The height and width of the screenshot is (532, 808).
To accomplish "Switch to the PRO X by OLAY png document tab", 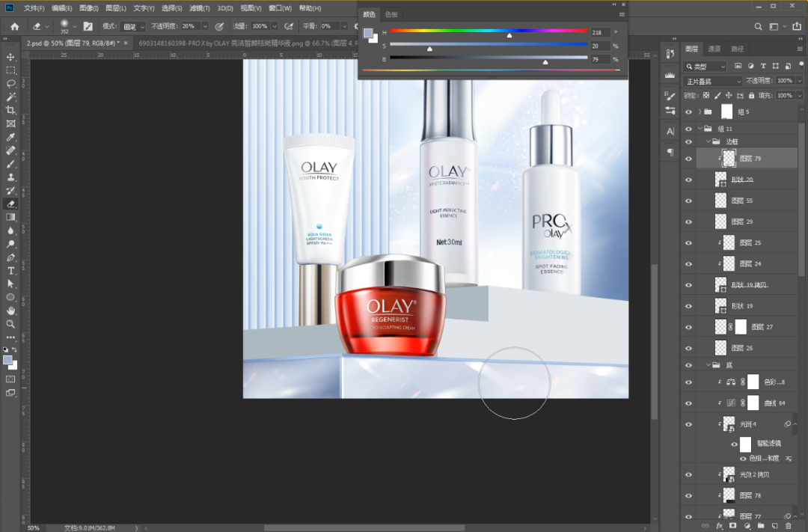I will pyautogui.click(x=249, y=43).
